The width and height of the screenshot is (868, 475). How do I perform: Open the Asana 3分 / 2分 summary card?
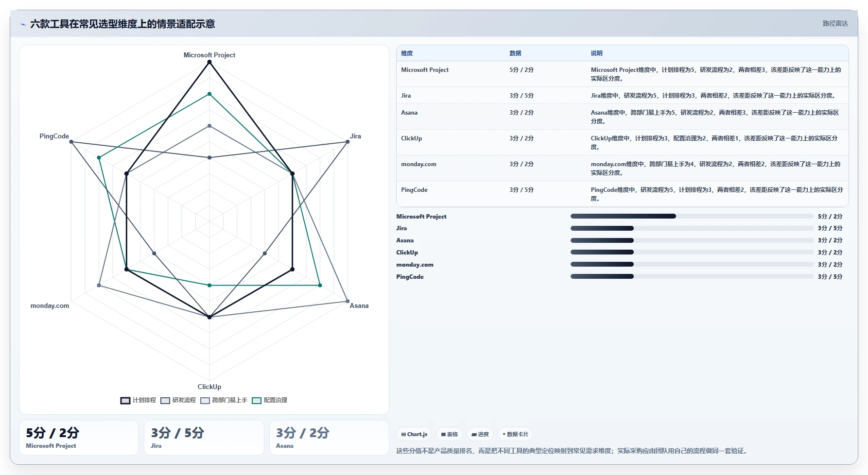[x=329, y=438]
